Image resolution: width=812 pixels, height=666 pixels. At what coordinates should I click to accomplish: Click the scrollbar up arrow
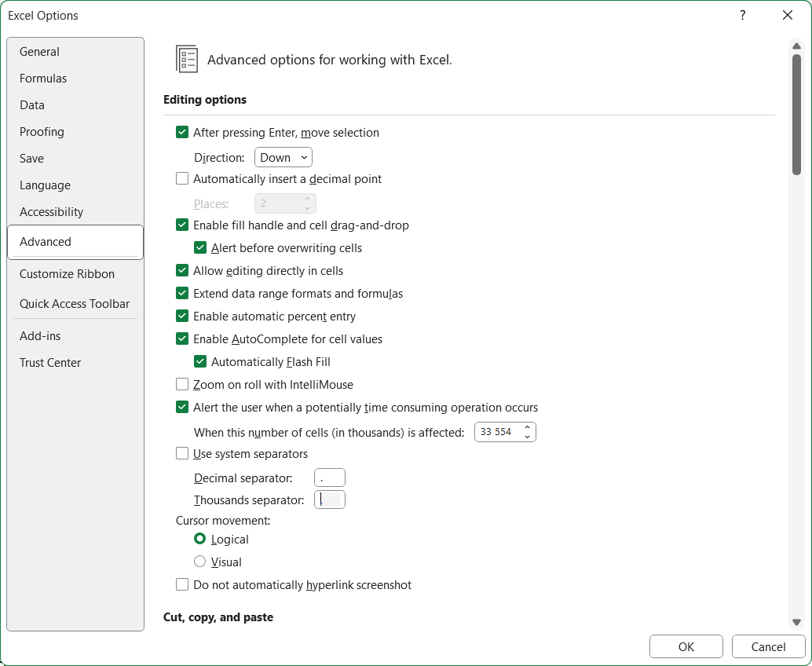pyautogui.click(x=796, y=46)
